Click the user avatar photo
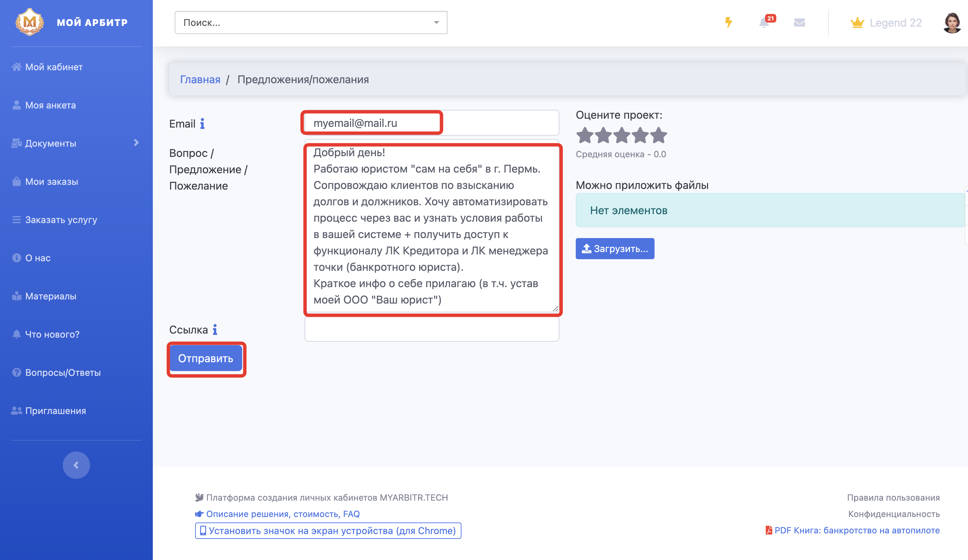 click(x=952, y=23)
